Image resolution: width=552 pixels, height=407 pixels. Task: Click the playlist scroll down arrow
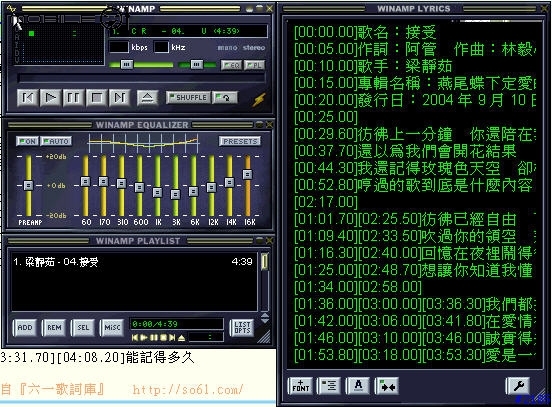265,321
